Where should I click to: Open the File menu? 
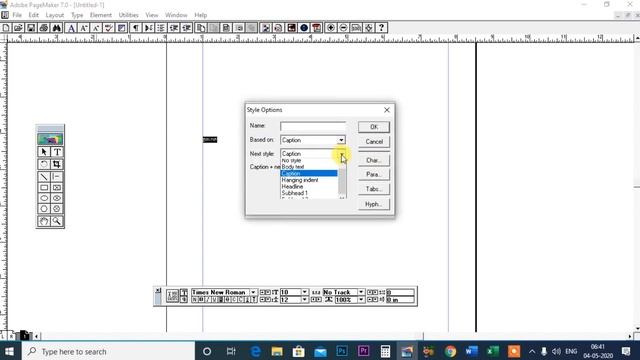point(17,15)
